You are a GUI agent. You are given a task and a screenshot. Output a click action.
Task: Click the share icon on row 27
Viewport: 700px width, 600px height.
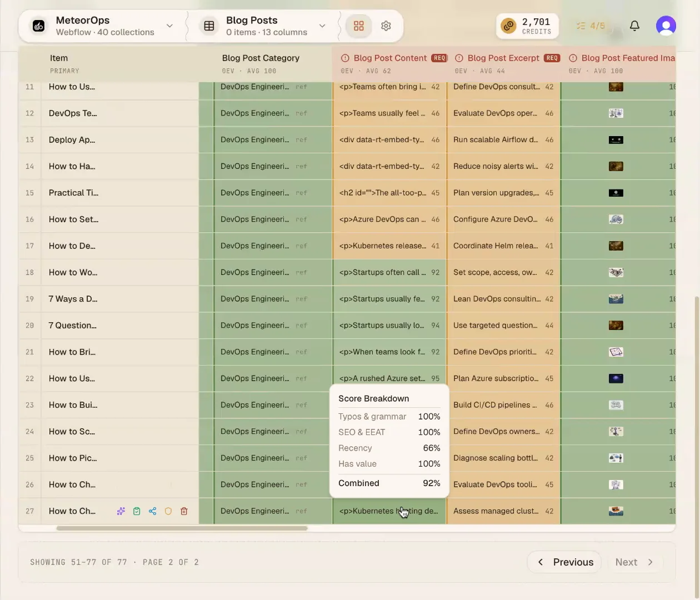tap(152, 511)
